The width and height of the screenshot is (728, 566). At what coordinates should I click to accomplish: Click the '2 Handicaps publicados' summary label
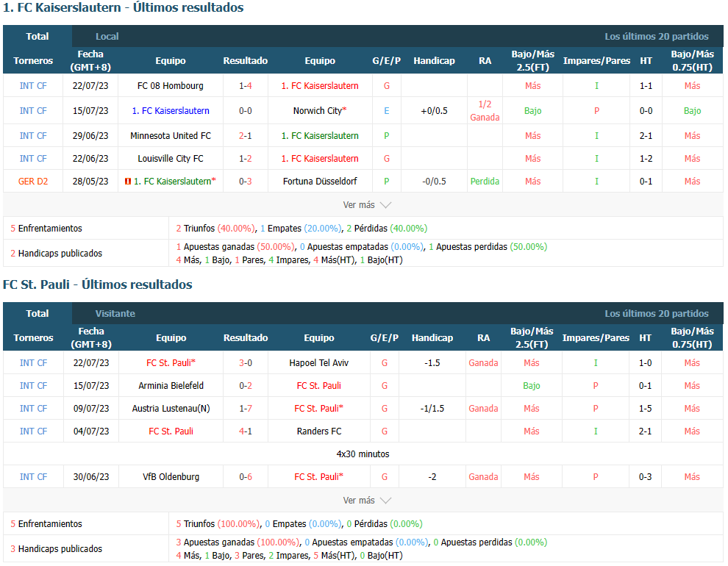[x=56, y=254]
